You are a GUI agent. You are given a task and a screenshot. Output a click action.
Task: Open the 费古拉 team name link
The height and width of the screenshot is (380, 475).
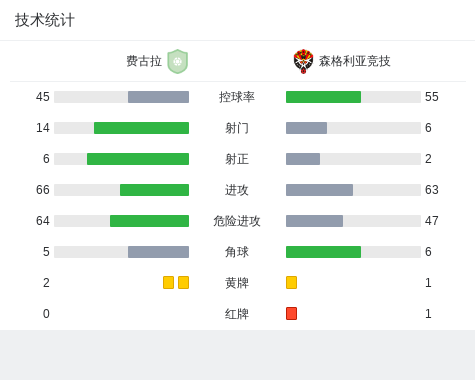[x=144, y=61]
